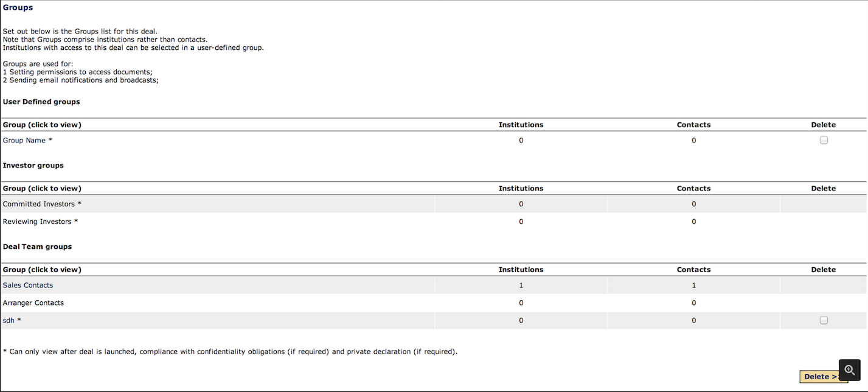Click Contacts header in Investor groups table
This screenshot has width=868, height=392.
694,189
